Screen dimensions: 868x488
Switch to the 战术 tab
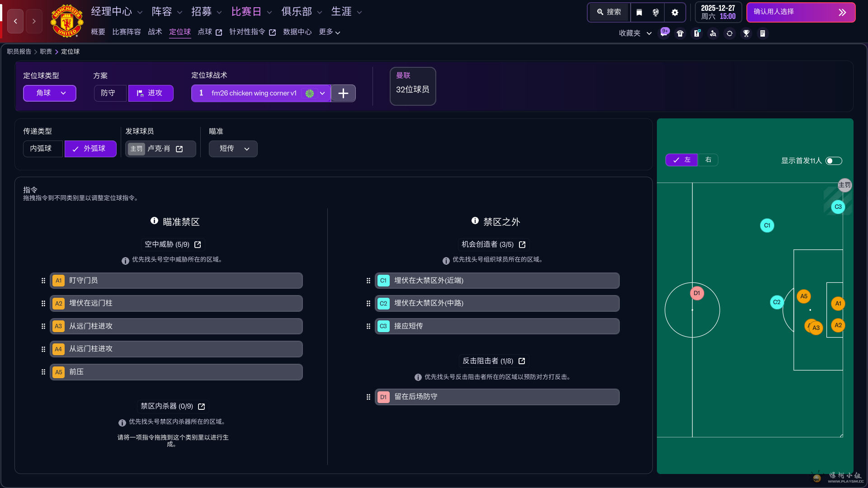click(x=155, y=32)
